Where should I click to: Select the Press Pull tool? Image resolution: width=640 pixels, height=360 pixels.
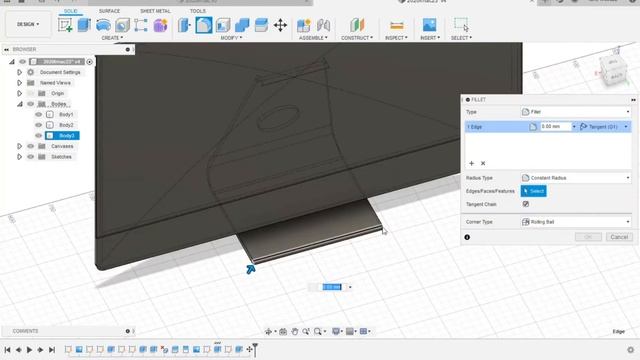point(184,25)
